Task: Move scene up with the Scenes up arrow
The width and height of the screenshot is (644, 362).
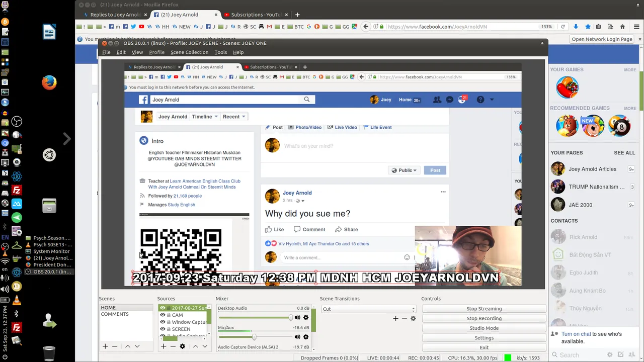Action: (x=128, y=346)
